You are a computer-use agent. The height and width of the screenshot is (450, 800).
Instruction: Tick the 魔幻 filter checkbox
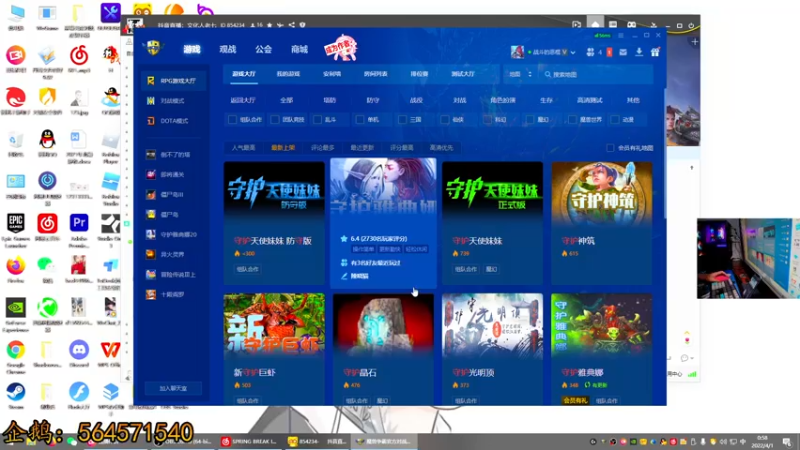click(x=530, y=119)
